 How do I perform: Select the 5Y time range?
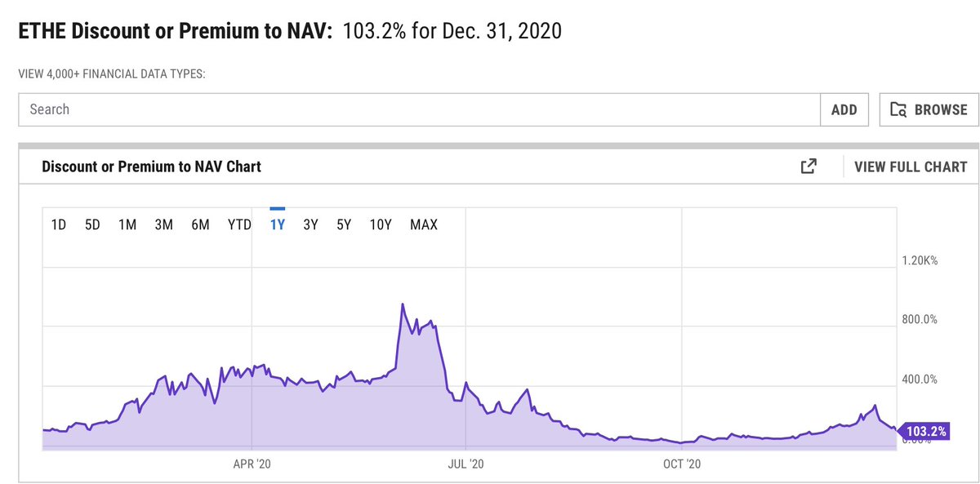[x=344, y=224]
